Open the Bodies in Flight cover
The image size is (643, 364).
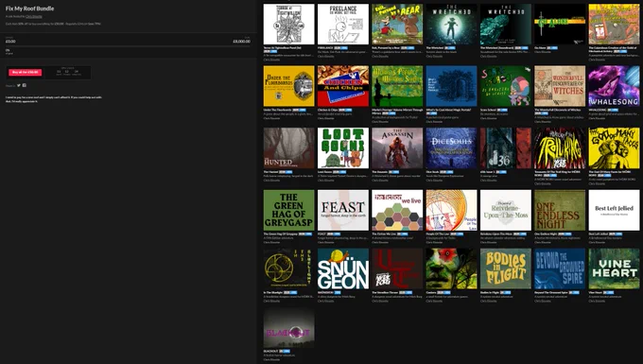coord(506,269)
